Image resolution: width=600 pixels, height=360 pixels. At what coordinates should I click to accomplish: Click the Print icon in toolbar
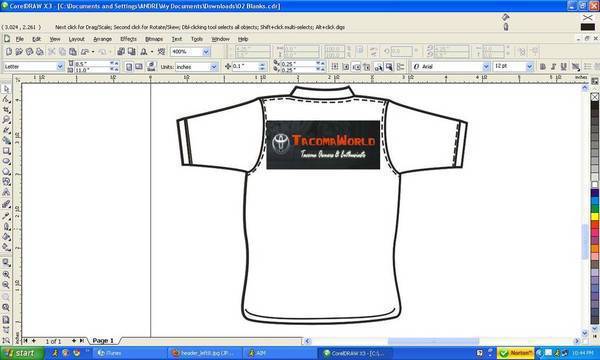pyautogui.click(x=39, y=51)
